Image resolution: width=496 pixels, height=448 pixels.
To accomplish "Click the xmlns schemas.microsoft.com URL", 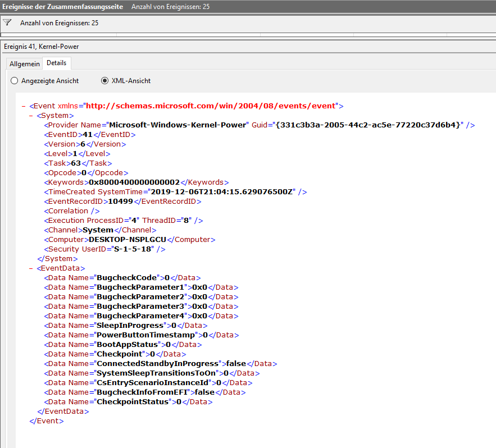I will tap(211, 106).
